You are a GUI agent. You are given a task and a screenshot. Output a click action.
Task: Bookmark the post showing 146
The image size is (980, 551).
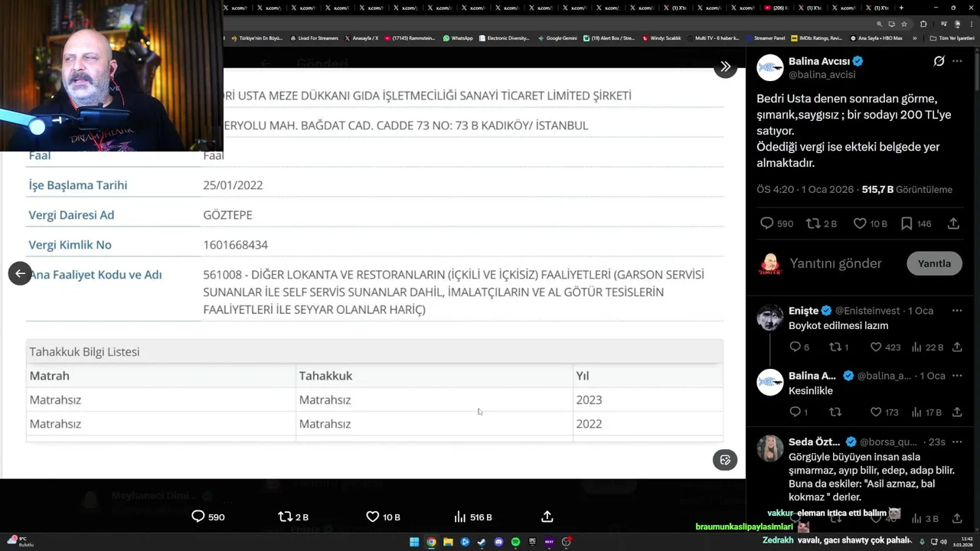coord(916,223)
